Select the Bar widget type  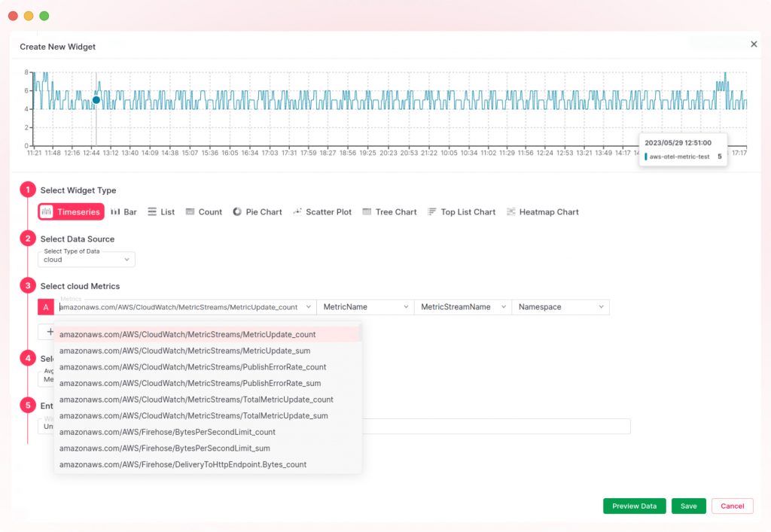[x=123, y=211]
